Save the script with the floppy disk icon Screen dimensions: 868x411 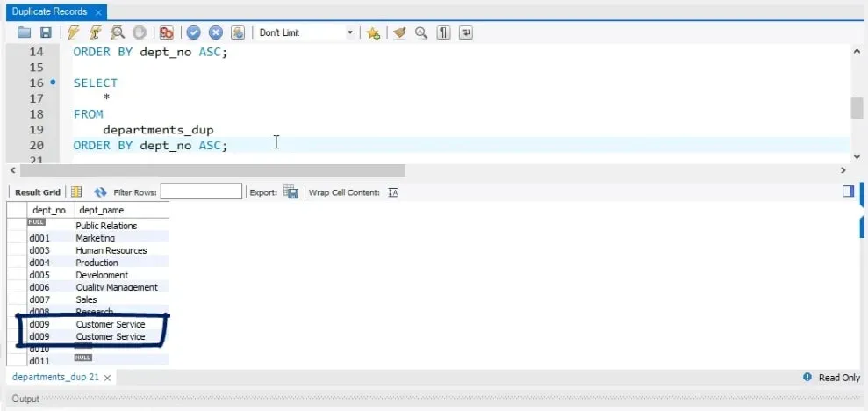click(x=45, y=32)
